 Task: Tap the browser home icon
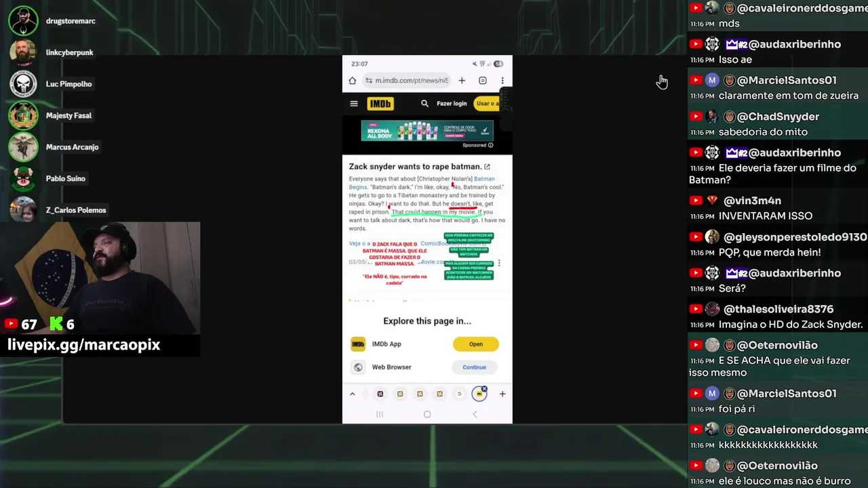coord(352,81)
